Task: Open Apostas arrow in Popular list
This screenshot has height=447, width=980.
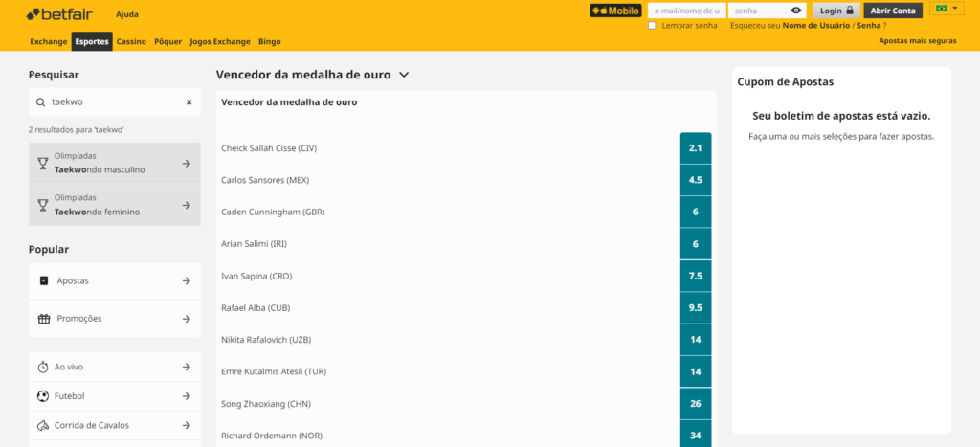Action: pos(187,281)
